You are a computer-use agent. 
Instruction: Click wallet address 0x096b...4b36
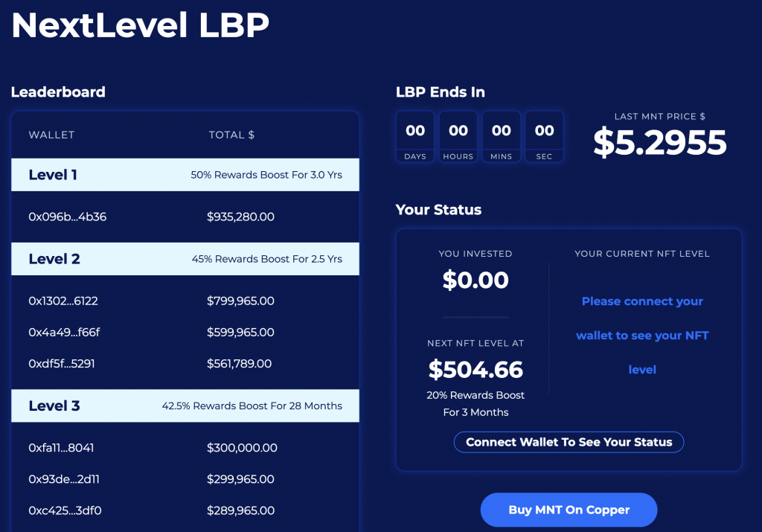(68, 217)
